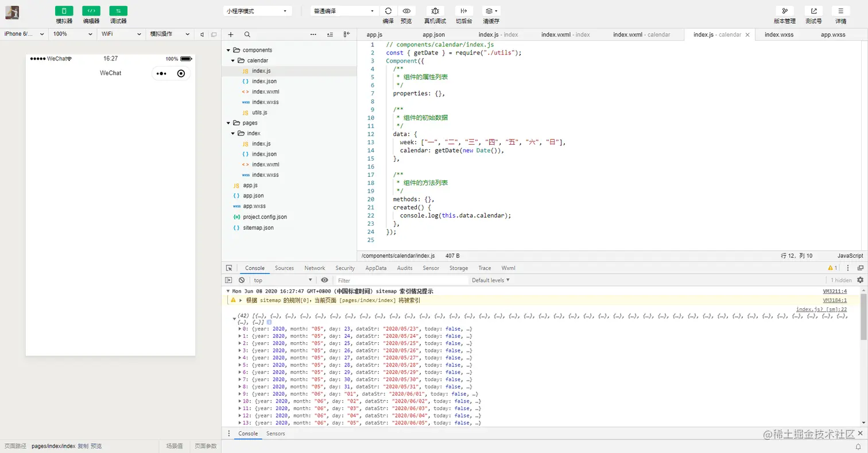This screenshot has width=868, height=453.
Task: Open the 模拟操作 dropdown
Action: point(170,34)
